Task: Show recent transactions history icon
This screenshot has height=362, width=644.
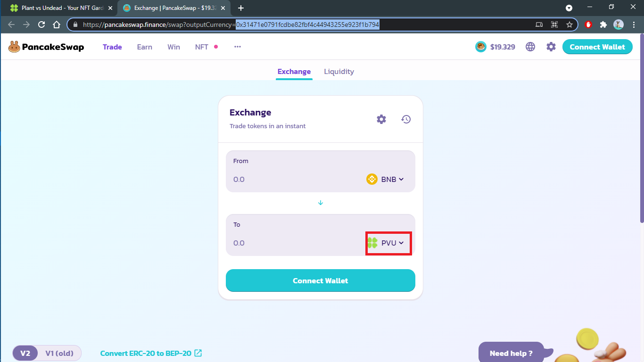Action: pos(406,119)
